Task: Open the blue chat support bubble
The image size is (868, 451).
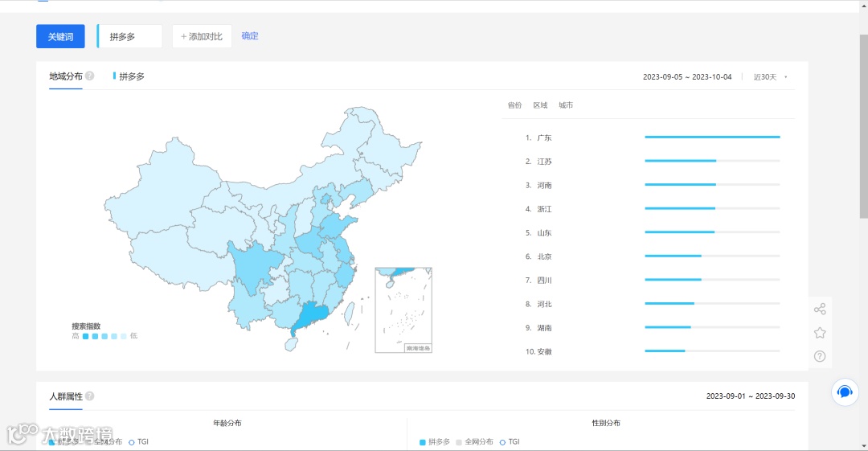Action: pos(845,392)
